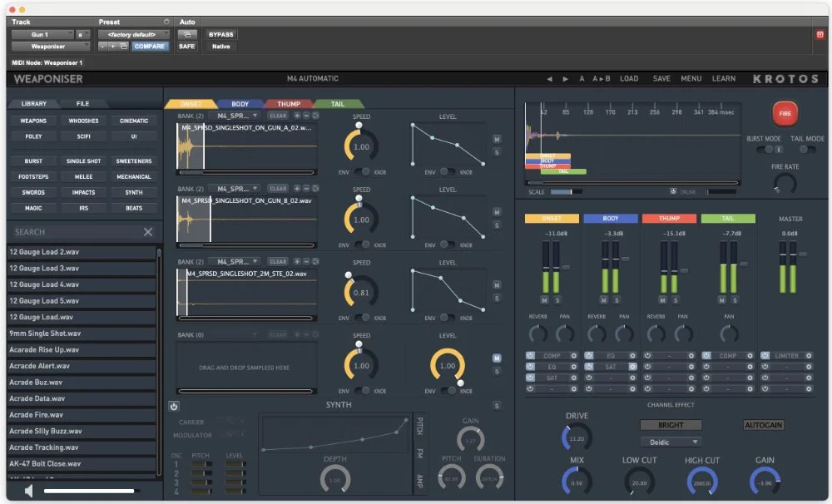Click the plus icon on the second bank row
Image resolution: width=832 pixels, height=504 pixels.
(x=297, y=188)
